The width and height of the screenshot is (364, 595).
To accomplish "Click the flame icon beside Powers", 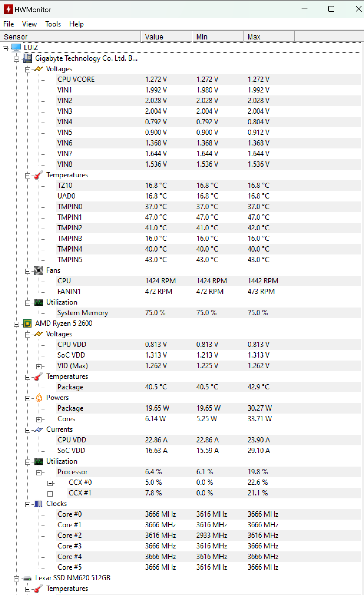I will click(x=39, y=398).
